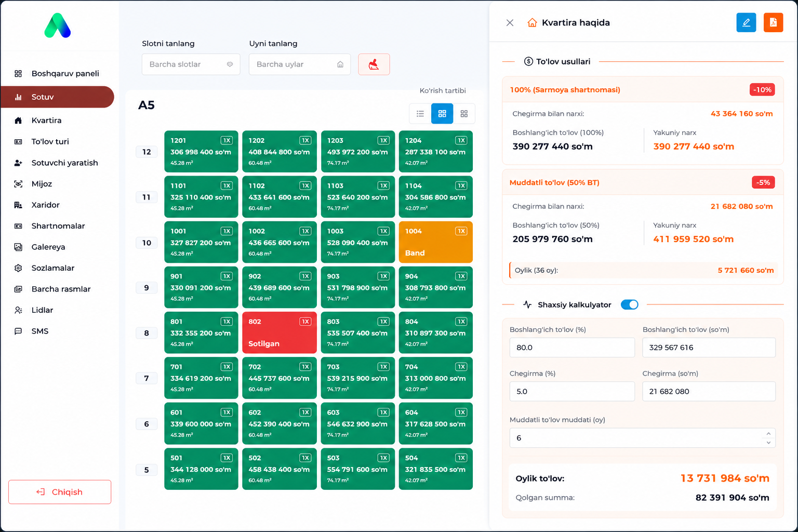
Task: Increase Muddatli to'lov muddati with up arrow
Action: pyautogui.click(x=768, y=434)
